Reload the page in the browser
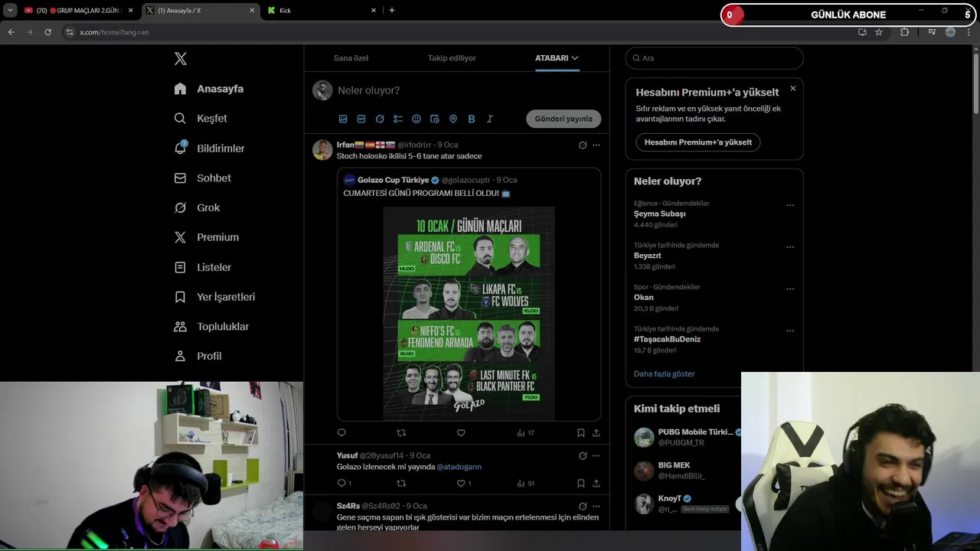This screenshot has width=980, height=551. click(x=48, y=32)
